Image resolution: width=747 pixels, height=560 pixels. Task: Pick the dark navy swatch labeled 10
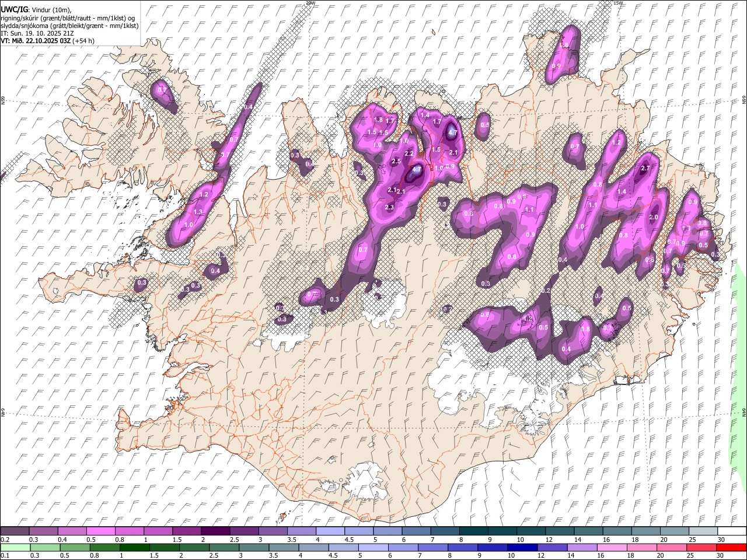point(521,547)
